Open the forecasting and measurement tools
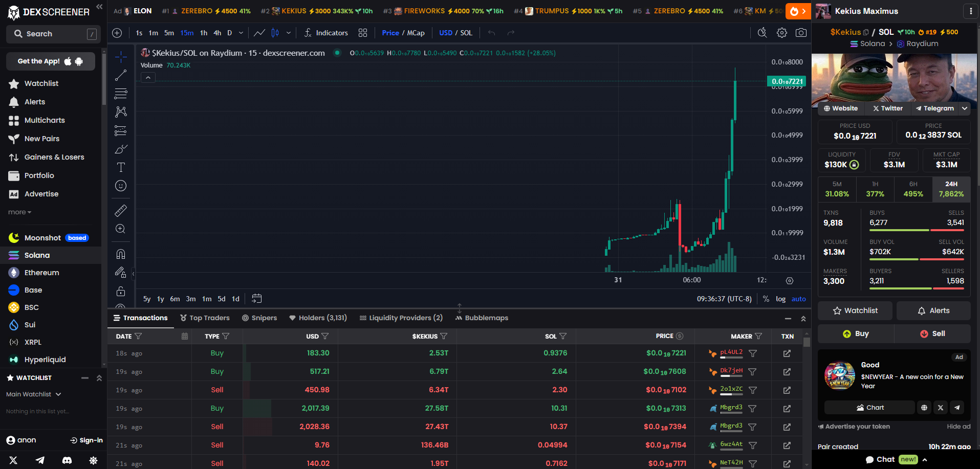The height and width of the screenshot is (469, 980). (x=121, y=130)
